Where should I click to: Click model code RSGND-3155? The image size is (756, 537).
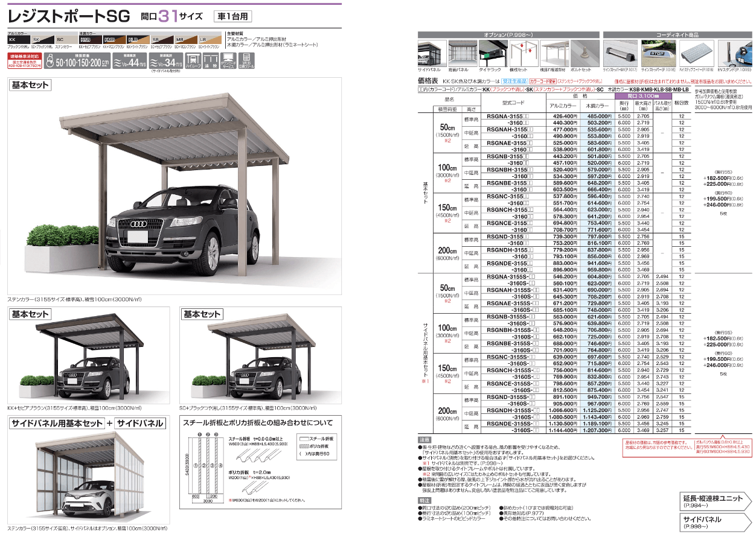(508, 237)
